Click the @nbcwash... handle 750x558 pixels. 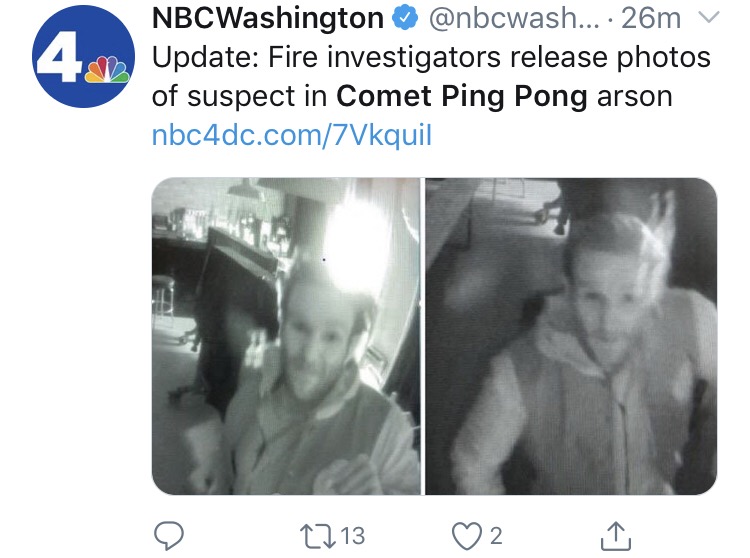click(513, 19)
